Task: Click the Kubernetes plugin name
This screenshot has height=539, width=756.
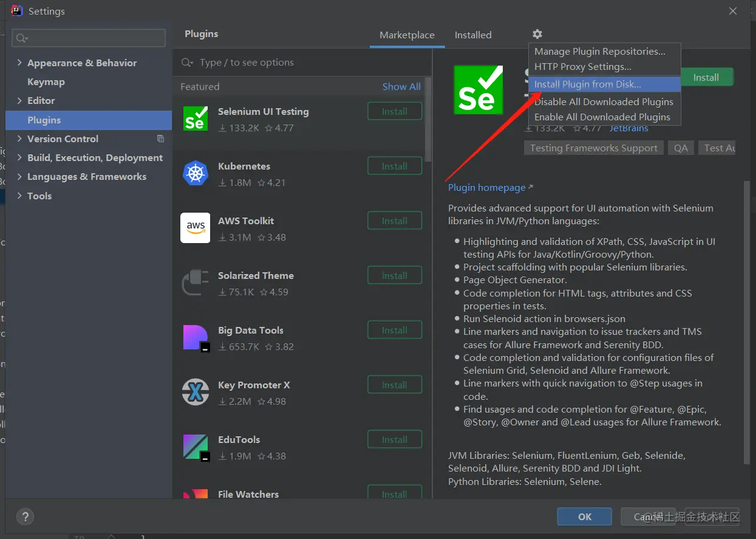Action: click(x=244, y=166)
